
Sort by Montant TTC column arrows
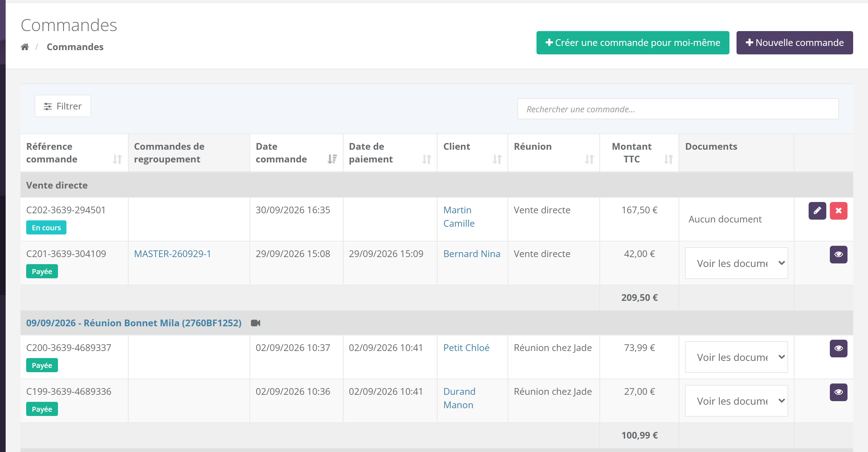click(668, 159)
